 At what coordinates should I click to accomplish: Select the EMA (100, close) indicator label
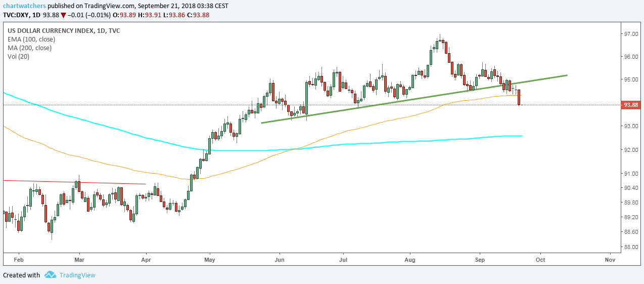[x=31, y=39]
